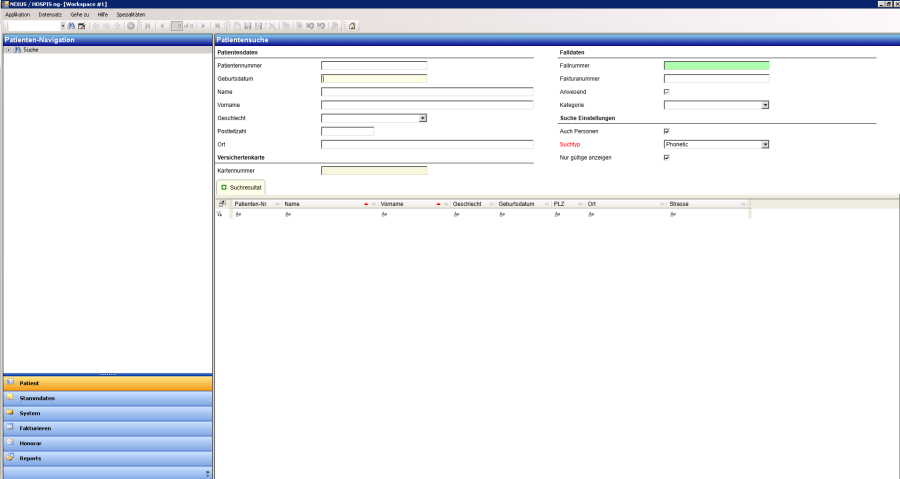Screen dimensions: 900x479
Task: Click the Name input field
Action: pos(427,92)
